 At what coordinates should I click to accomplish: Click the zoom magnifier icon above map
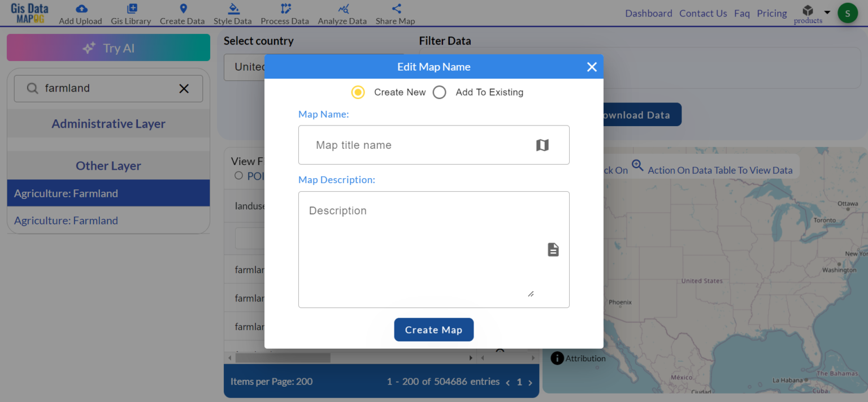[637, 165]
